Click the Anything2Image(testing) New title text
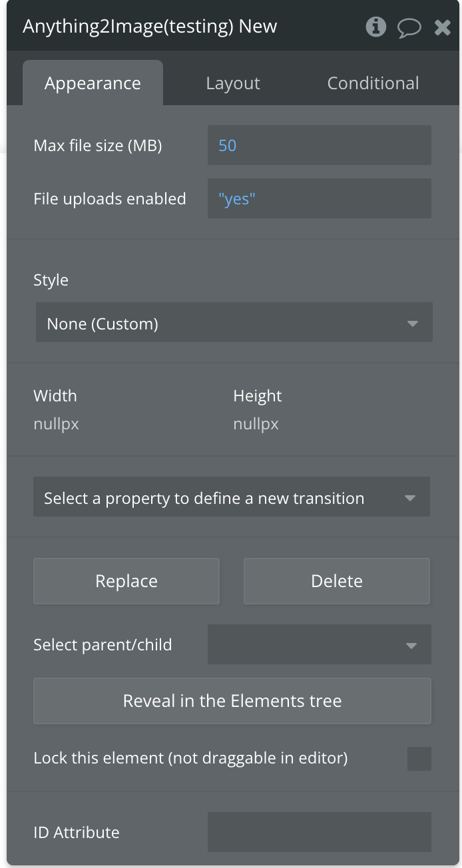The width and height of the screenshot is (462, 868). pyautogui.click(x=150, y=27)
